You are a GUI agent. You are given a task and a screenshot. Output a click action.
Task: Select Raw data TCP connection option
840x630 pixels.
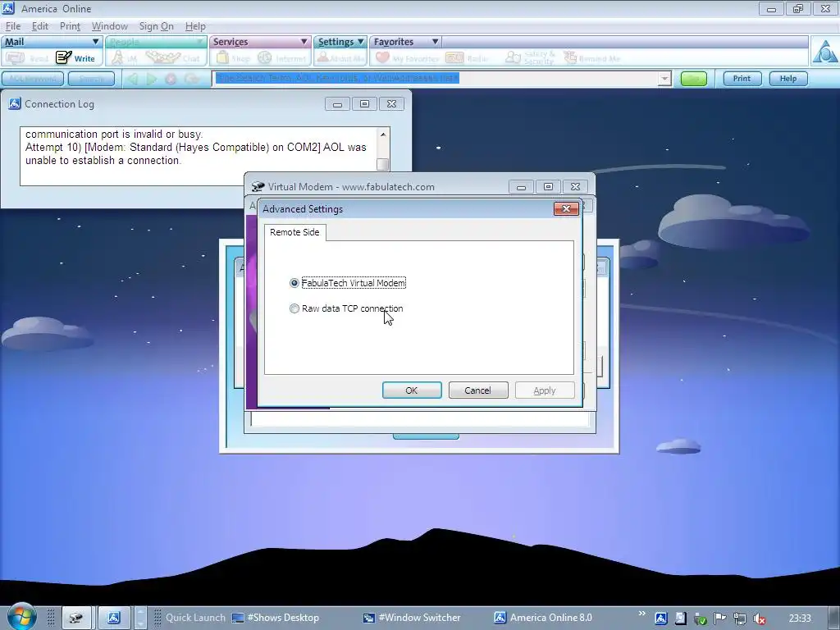(294, 308)
